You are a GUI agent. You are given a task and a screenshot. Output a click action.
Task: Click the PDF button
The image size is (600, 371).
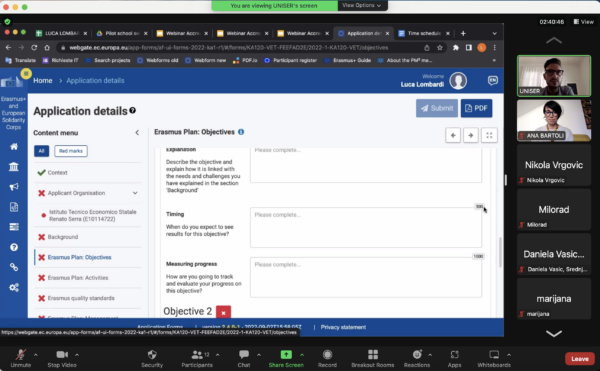[x=476, y=108]
